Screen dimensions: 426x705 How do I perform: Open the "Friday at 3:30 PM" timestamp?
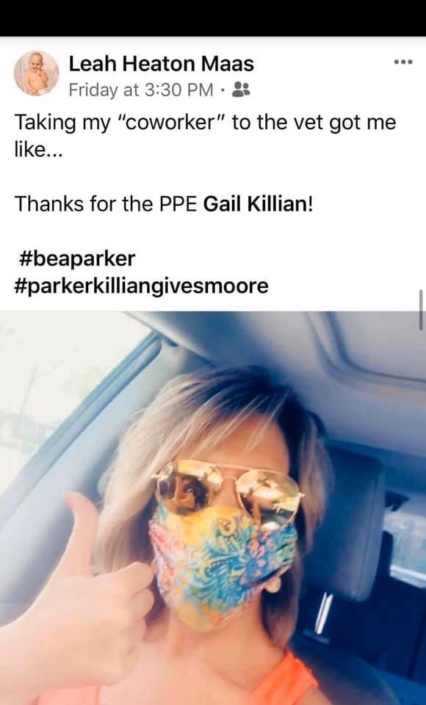(x=141, y=90)
